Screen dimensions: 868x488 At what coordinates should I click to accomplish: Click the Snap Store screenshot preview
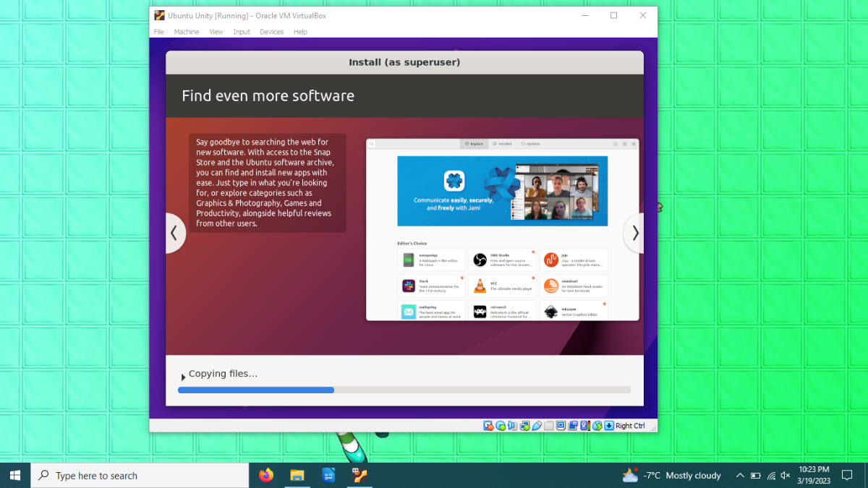[x=503, y=229]
